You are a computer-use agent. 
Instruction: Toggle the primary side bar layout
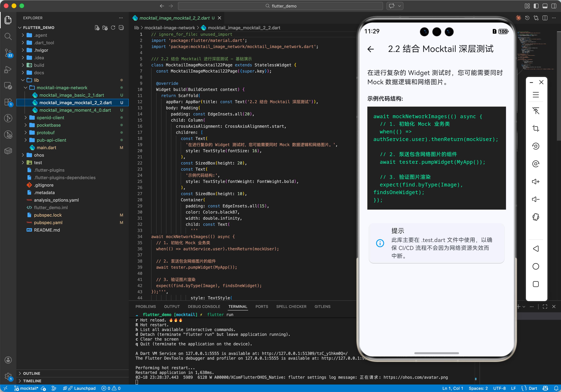click(x=536, y=6)
